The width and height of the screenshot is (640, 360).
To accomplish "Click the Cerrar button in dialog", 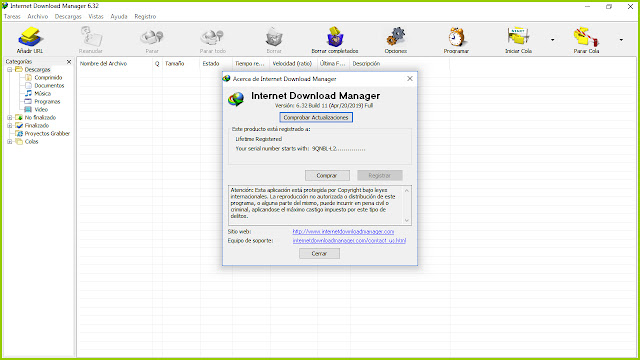I will [319, 253].
